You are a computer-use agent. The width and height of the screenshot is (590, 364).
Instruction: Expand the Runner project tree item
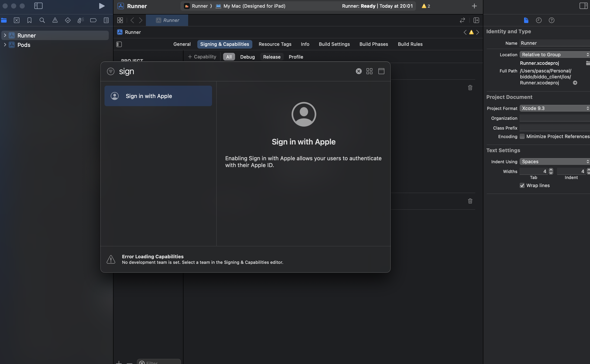point(5,35)
